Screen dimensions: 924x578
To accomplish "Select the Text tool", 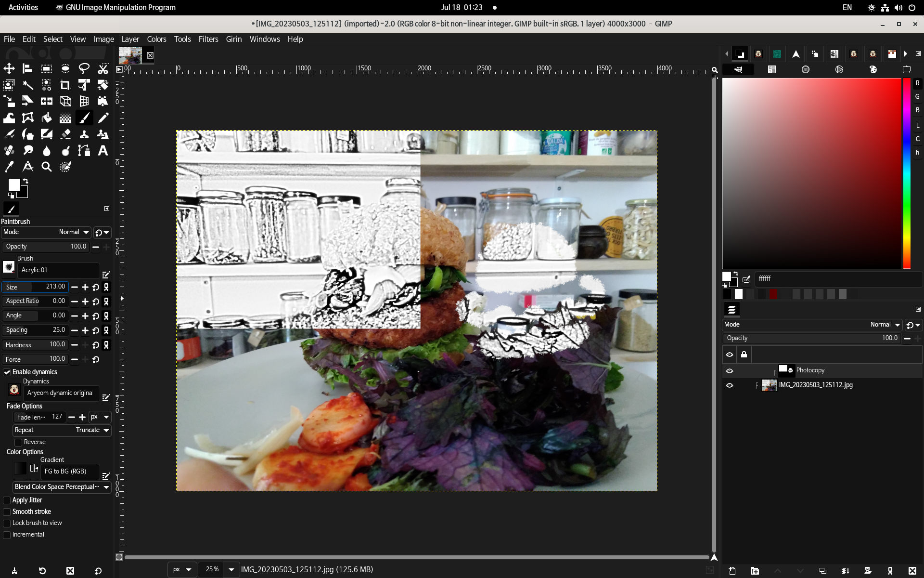I will point(103,150).
